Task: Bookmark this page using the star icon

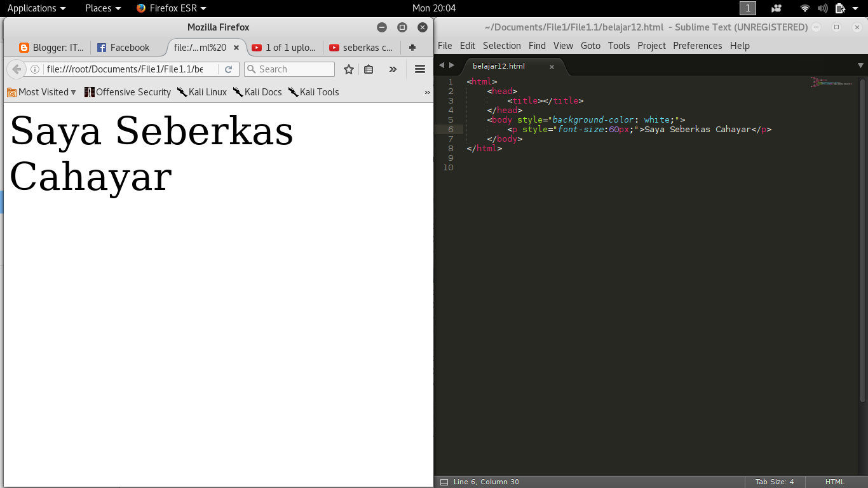Action: tap(348, 69)
